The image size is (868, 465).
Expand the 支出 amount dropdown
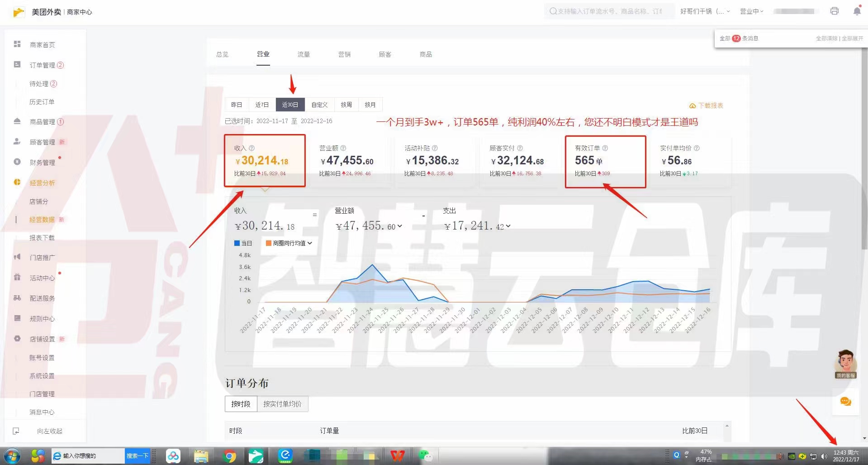point(507,226)
